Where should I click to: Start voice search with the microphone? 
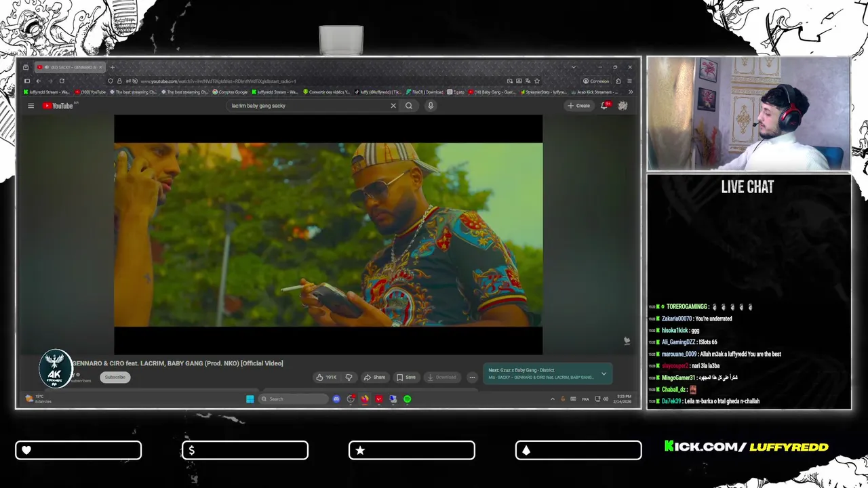(x=430, y=106)
